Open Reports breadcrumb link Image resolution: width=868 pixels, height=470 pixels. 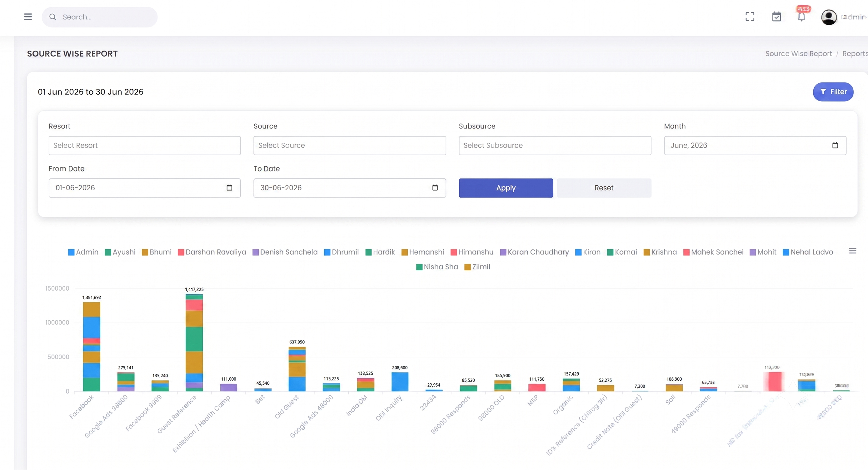coord(855,53)
